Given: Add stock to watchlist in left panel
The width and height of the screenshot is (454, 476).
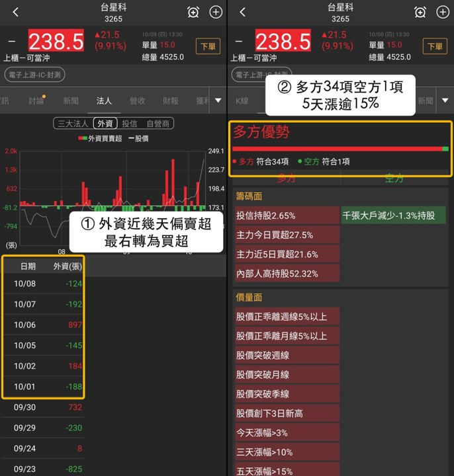Looking at the screenshot, I should (216, 12).
